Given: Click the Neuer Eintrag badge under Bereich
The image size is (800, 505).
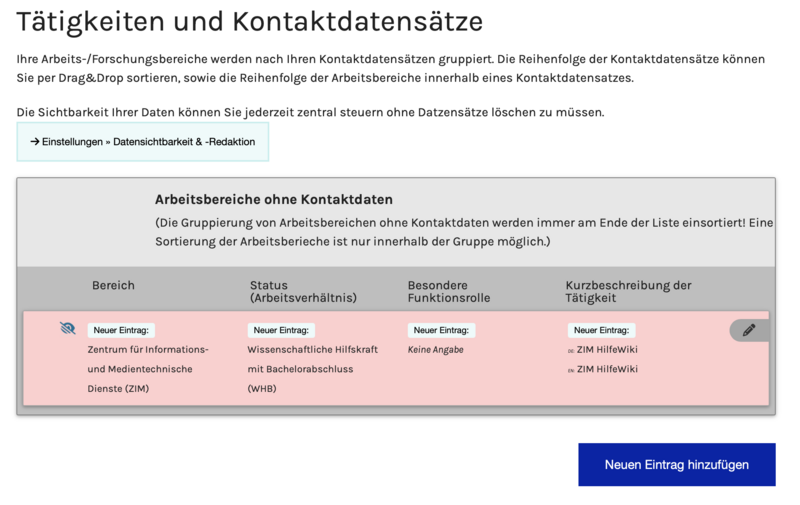Looking at the screenshot, I should pos(121,330).
